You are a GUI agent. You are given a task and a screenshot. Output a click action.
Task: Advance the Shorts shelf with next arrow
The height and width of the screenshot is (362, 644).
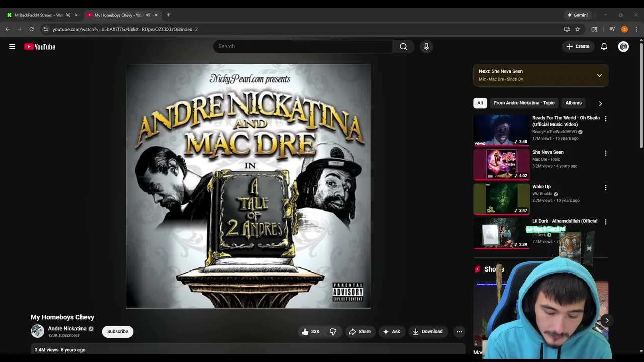click(x=607, y=320)
